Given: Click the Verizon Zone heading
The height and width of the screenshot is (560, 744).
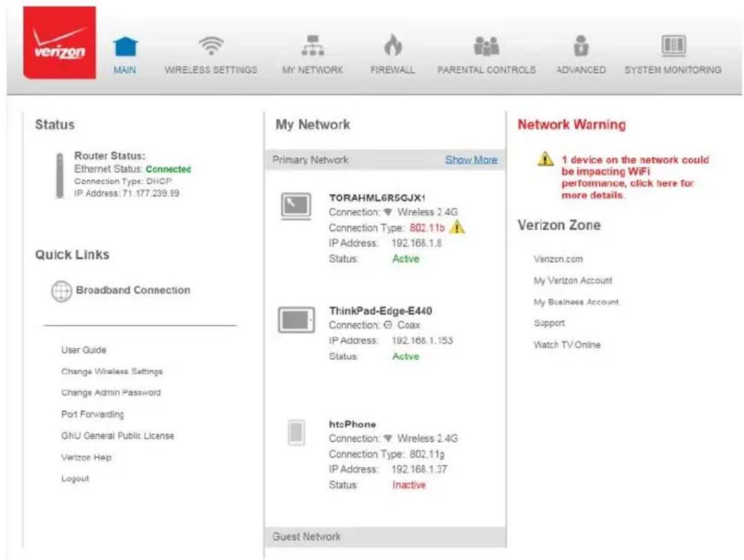Looking at the screenshot, I should (559, 225).
